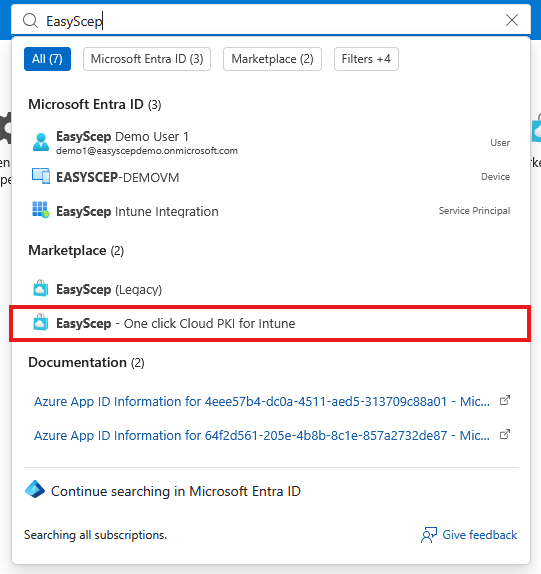Click external link icon for the 64f2d561 doc
Image resolution: width=541 pixels, height=574 pixels.
click(x=505, y=435)
